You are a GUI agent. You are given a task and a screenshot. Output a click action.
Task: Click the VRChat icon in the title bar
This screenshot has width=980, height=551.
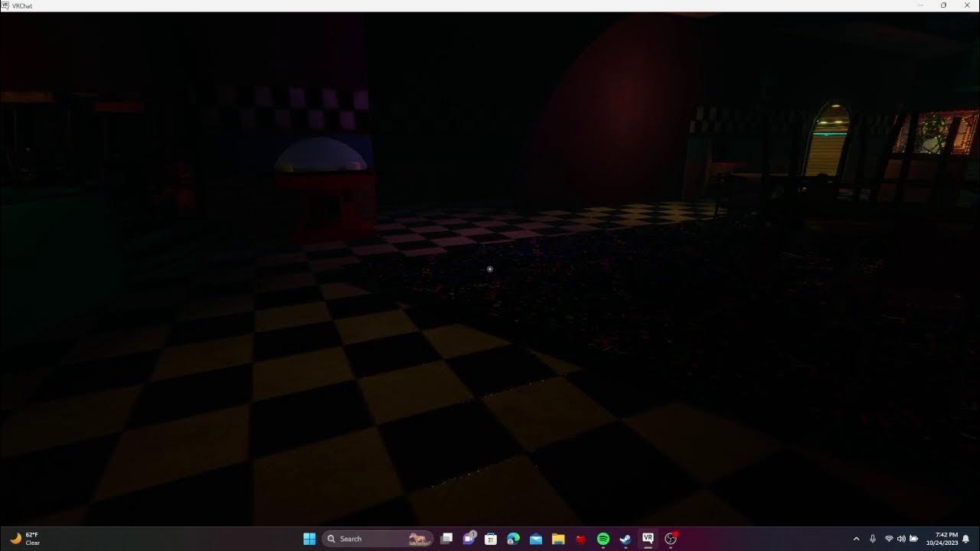tap(5, 5)
